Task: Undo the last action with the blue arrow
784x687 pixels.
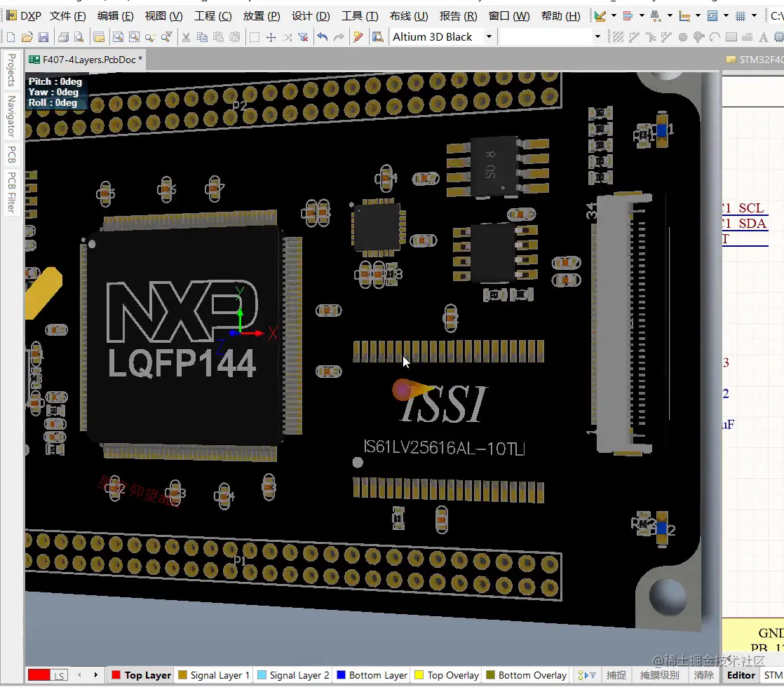Action: point(323,37)
